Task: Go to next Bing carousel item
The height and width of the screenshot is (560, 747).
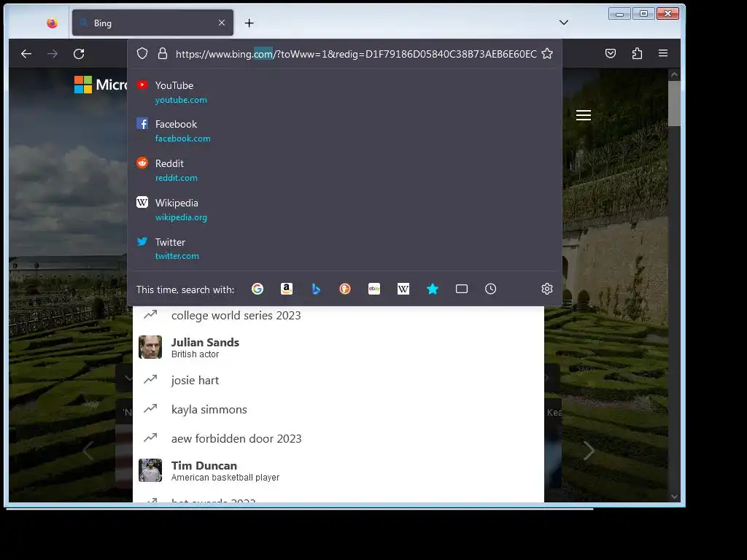Action: (x=589, y=451)
